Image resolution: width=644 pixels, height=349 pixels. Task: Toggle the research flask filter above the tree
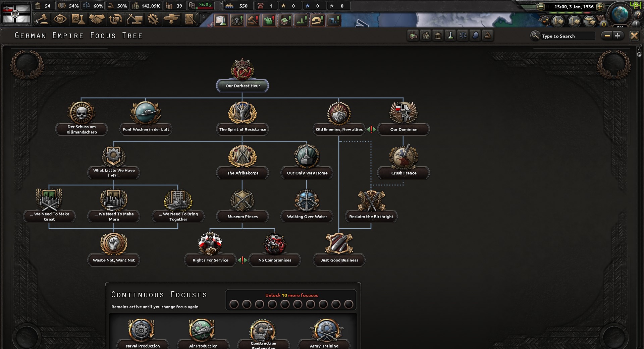click(x=451, y=36)
